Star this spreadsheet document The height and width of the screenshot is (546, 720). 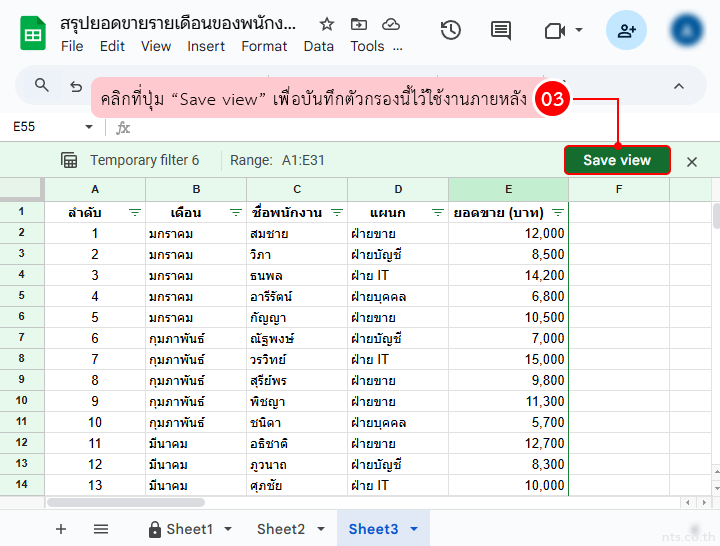pos(327,24)
